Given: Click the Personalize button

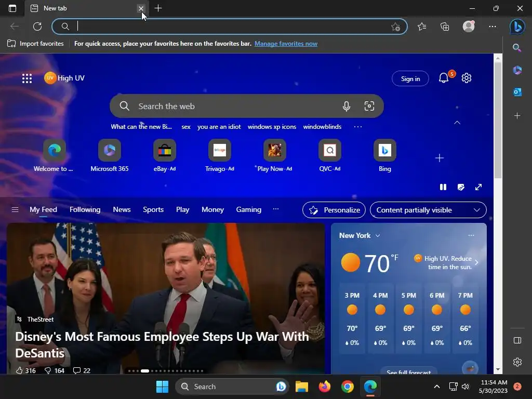Looking at the screenshot, I should pyautogui.click(x=334, y=210).
